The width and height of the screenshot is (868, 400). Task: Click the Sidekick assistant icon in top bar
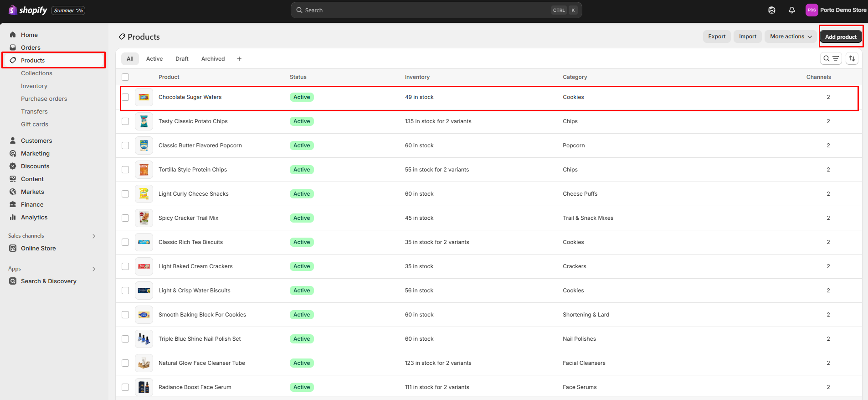(x=771, y=10)
